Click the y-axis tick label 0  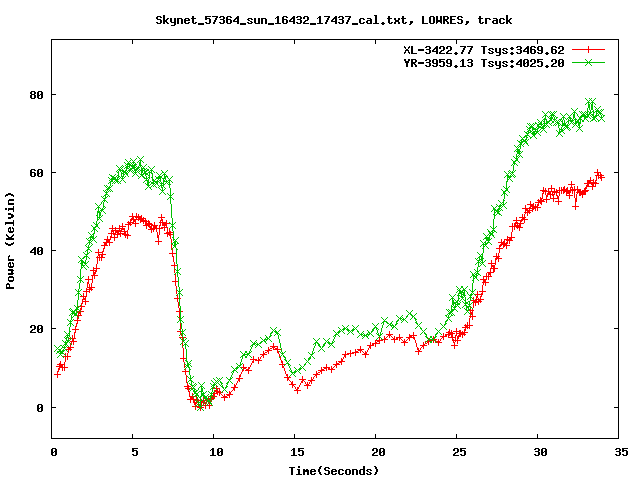coord(40,408)
